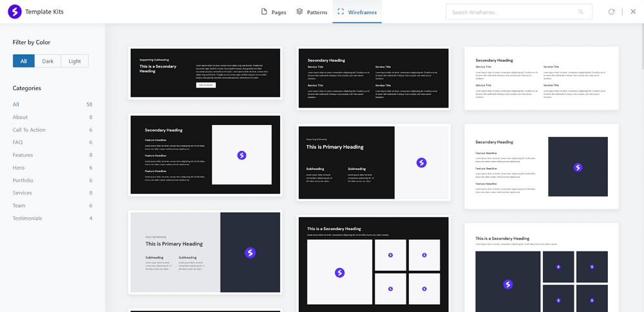Click the count 58 beside All
The height and width of the screenshot is (312, 644).
89,104
